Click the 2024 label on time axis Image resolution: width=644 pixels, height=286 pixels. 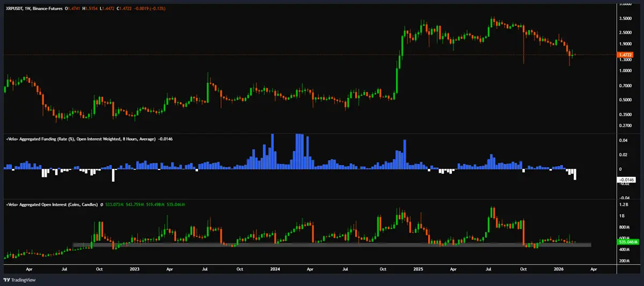coord(275,269)
